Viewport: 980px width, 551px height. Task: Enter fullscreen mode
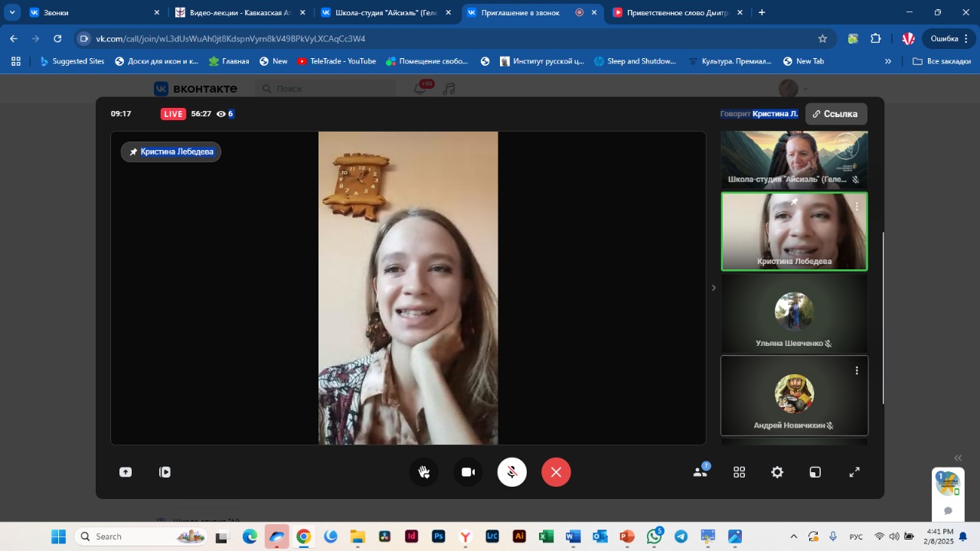click(854, 472)
